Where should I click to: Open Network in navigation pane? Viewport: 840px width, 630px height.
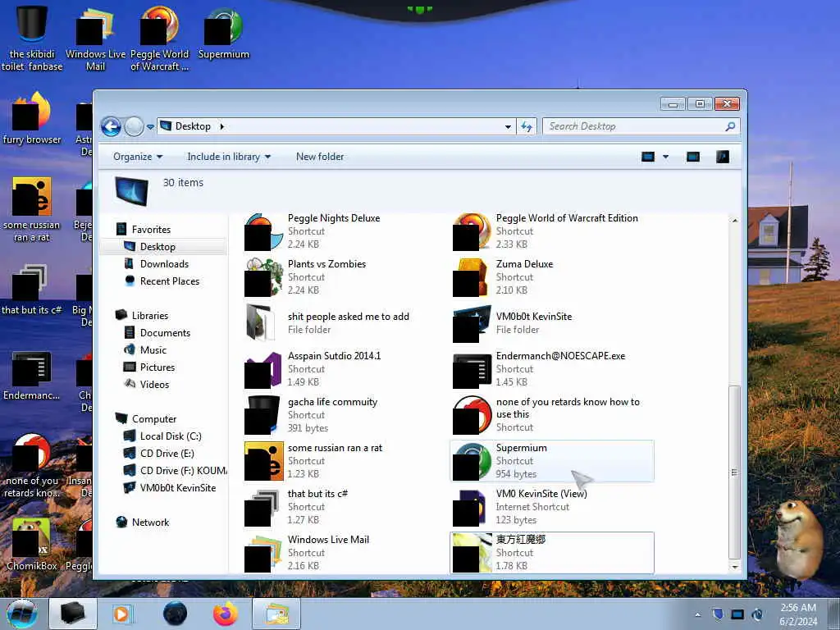pos(150,523)
